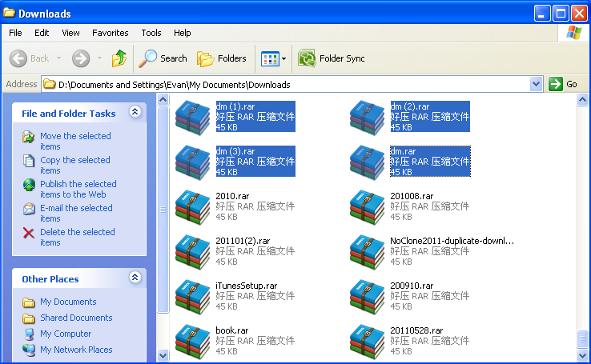591x364 pixels.
Task: Click Move the selected items link
Action: (x=75, y=141)
